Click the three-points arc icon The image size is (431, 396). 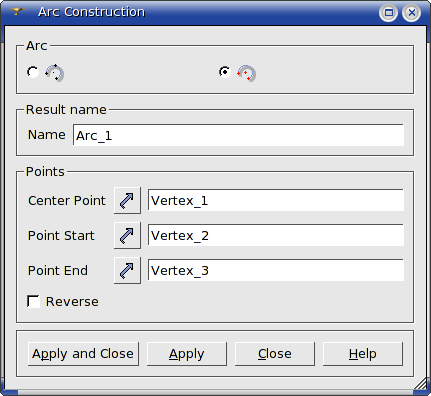click(x=54, y=73)
